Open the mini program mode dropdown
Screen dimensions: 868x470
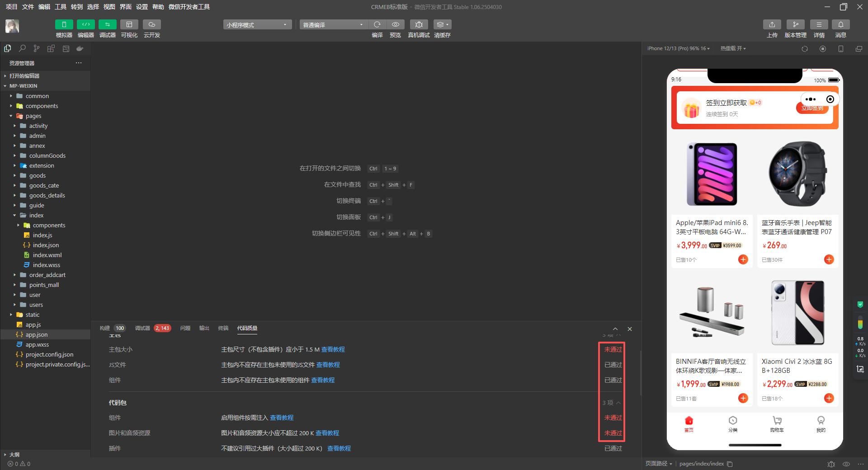[257, 25]
